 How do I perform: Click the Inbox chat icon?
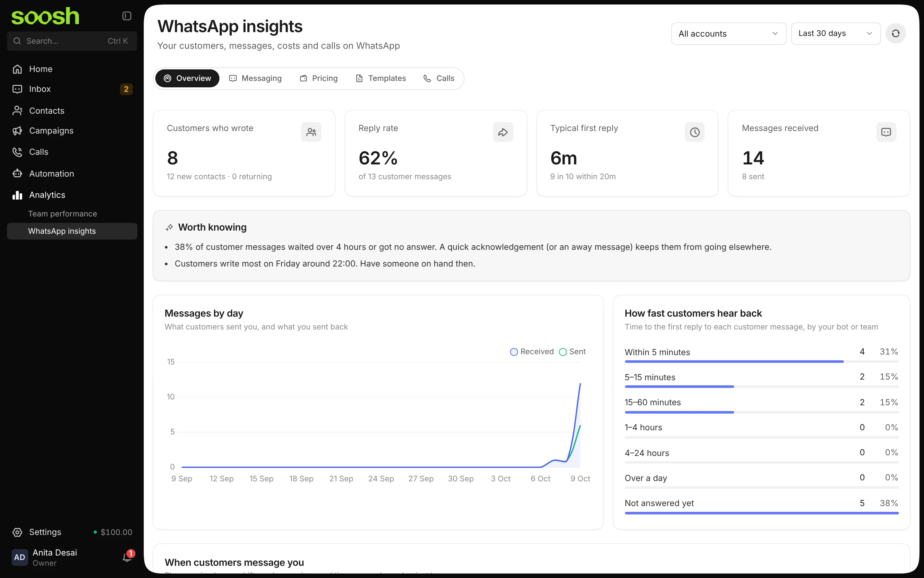click(17, 89)
